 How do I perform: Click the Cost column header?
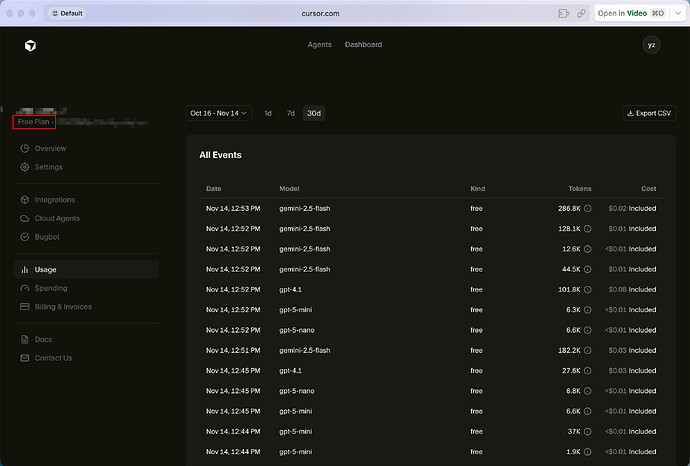(x=649, y=188)
